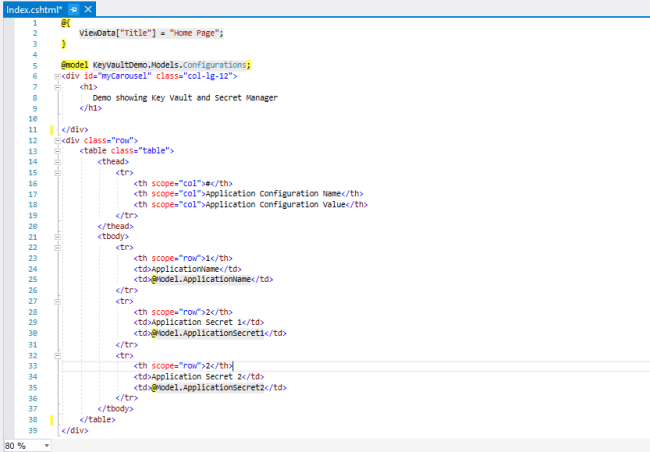The image size is (650, 452).
Task: Pin the Index.cshtml tab
Action: click(x=73, y=9)
